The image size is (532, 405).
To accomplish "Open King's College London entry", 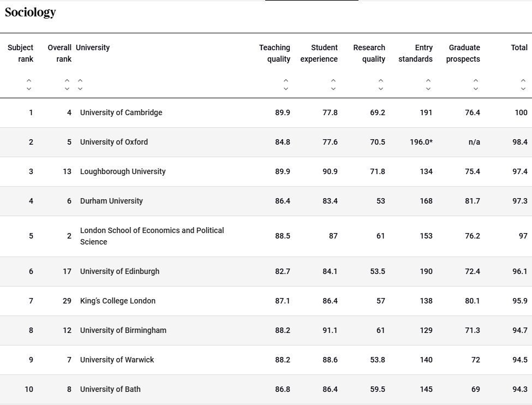I will tap(118, 301).
